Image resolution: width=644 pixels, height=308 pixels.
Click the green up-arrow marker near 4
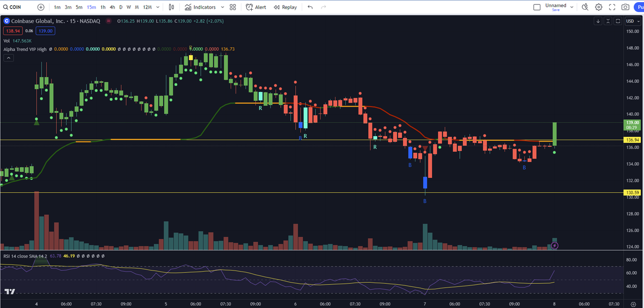tap(36, 123)
